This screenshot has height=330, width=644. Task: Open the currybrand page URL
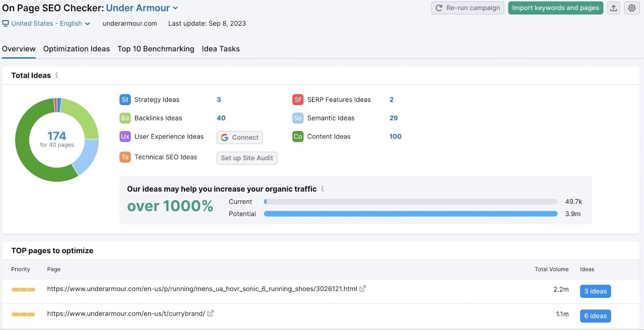(126, 313)
